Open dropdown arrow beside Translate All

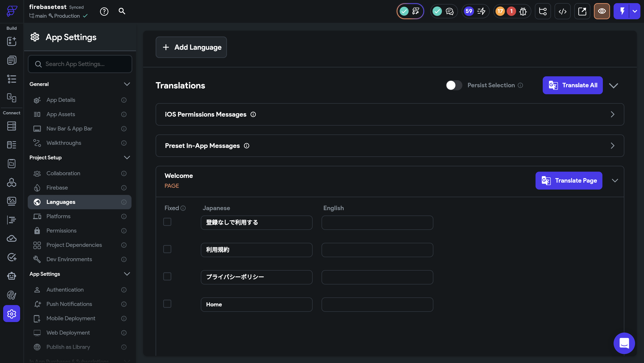click(613, 85)
